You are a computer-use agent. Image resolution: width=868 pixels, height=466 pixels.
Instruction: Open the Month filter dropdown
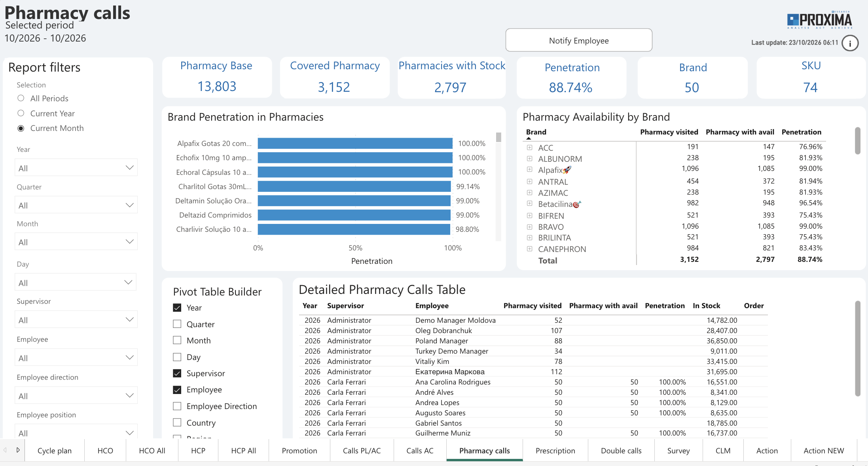point(76,242)
